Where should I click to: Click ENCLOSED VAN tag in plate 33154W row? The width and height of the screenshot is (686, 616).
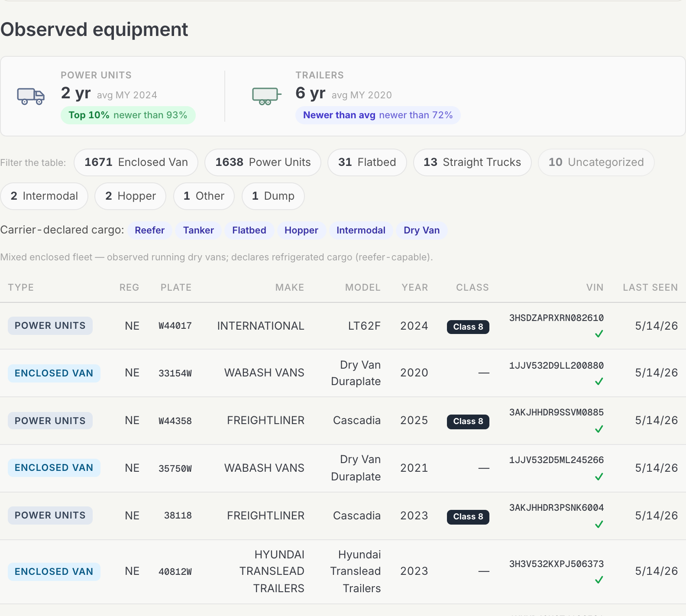[54, 373]
